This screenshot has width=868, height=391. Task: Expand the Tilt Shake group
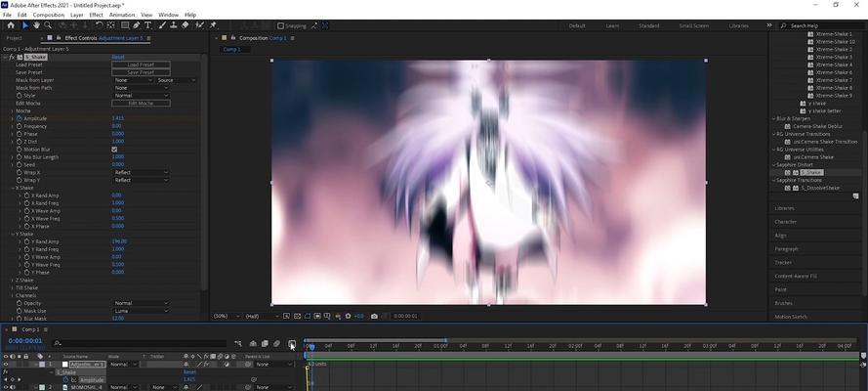[12, 288]
